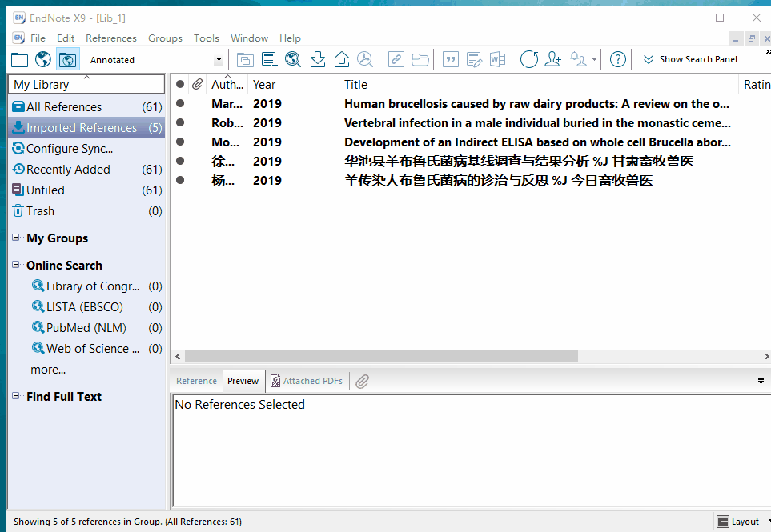
Task: Click the Format Bibliography icon
Action: [474, 60]
